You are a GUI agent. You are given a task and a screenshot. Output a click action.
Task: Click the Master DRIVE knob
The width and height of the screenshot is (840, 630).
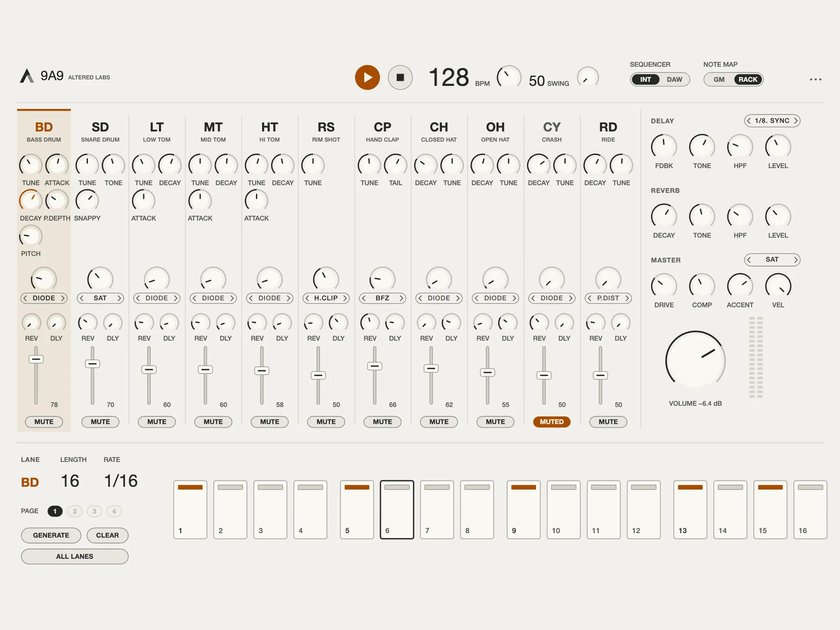pos(664,286)
